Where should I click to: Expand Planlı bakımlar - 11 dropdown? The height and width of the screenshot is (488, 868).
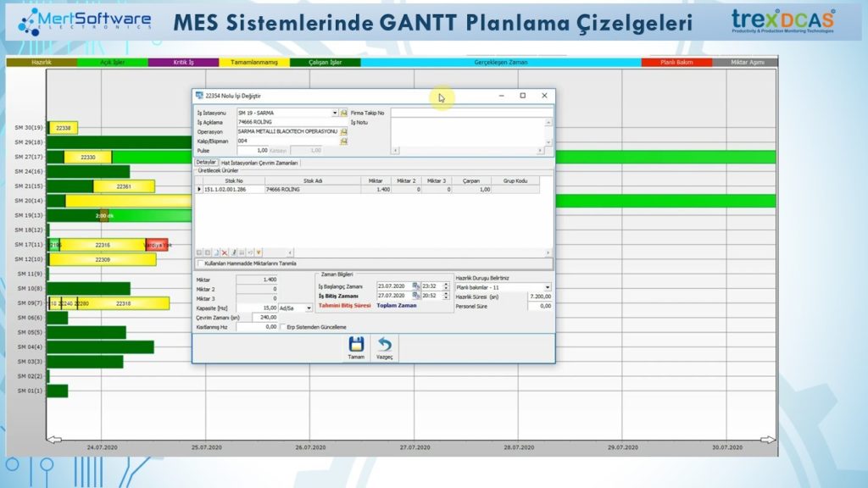pyautogui.click(x=547, y=287)
